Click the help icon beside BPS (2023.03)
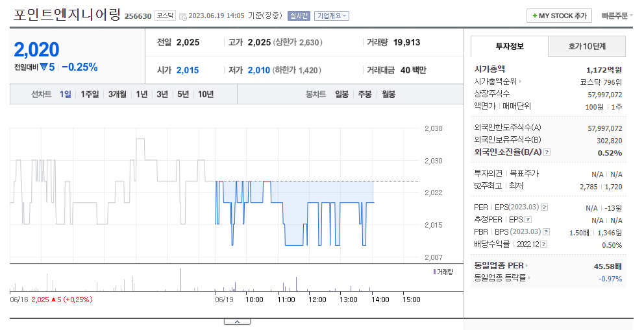644x330 pixels. [x=546, y=231]
